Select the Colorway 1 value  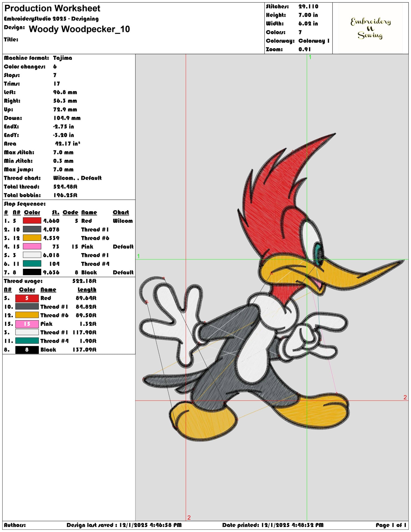pos(314,41)
